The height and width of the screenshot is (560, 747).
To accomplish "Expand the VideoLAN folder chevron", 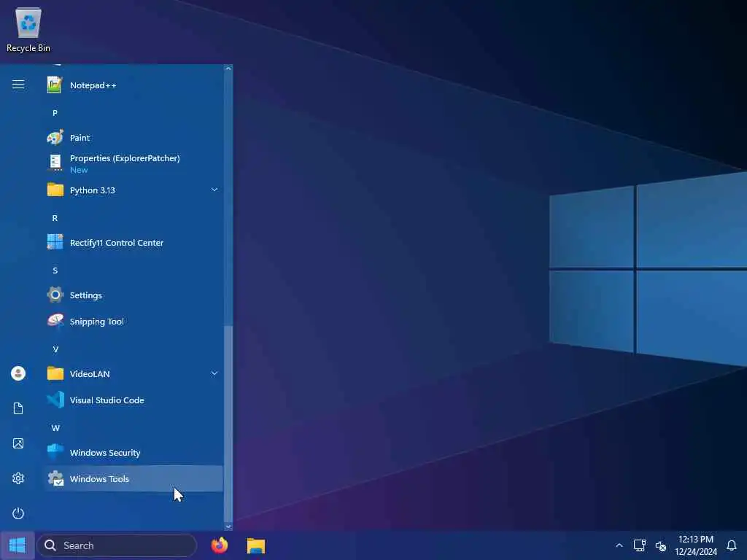I will 214,373.
